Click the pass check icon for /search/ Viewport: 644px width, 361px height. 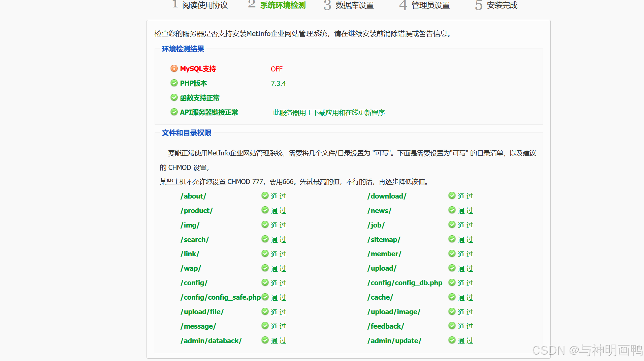265,239
